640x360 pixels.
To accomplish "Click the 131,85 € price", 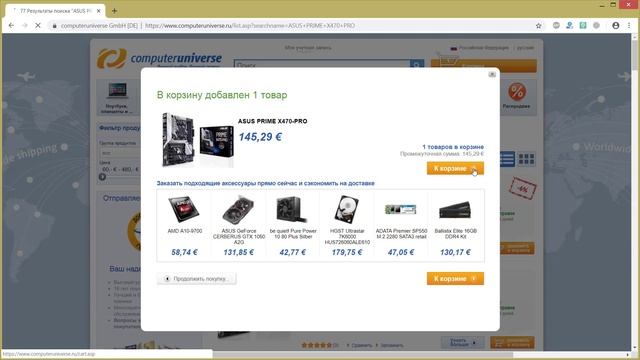I will pos(239,252).
